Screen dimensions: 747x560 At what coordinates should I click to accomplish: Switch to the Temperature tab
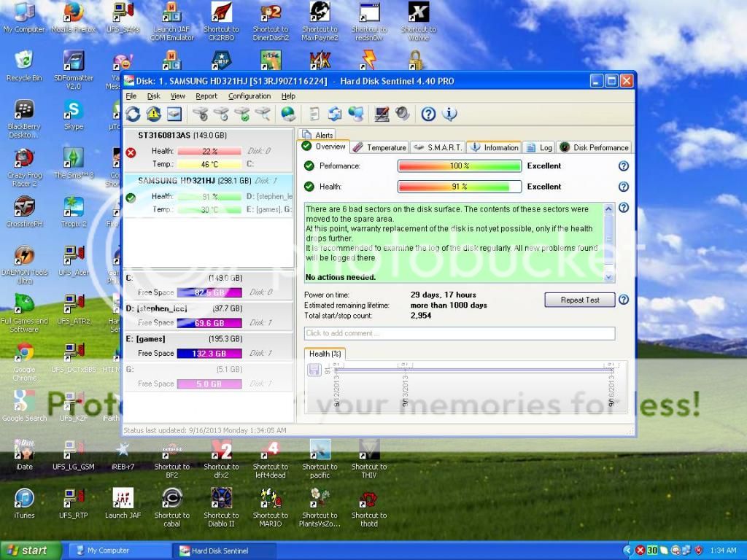point(379,147)
